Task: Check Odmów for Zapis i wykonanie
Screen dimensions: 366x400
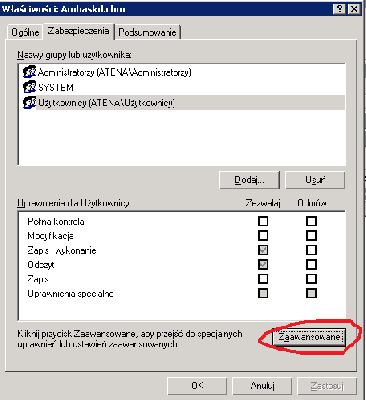Action: point(311,250)
